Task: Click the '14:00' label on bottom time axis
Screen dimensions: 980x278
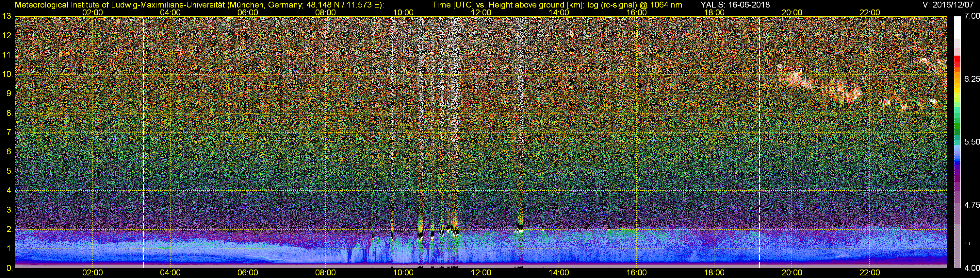Action: 559,273
